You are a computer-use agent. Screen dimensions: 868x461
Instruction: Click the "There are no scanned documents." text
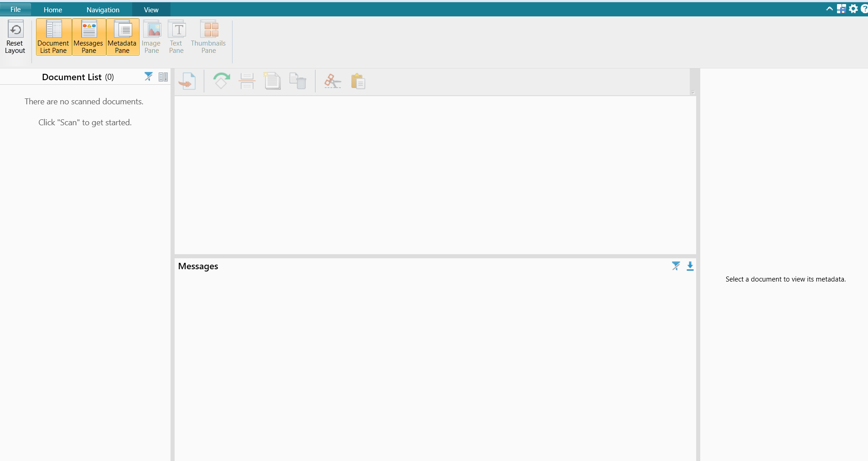tap(84, 102)
